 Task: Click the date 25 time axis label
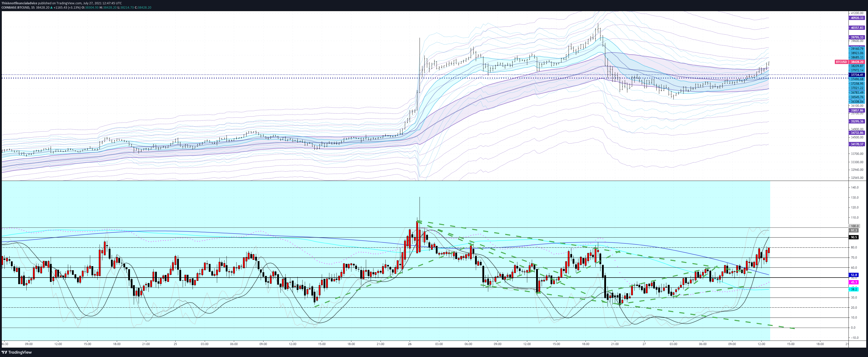click(x=175, y=344)
